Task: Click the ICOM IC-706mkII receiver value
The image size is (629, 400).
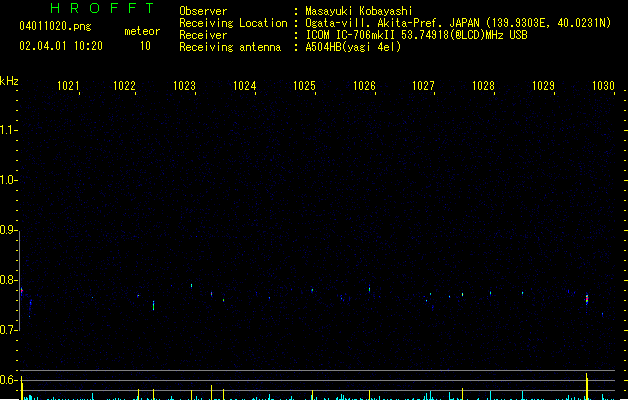Action: 416,35
